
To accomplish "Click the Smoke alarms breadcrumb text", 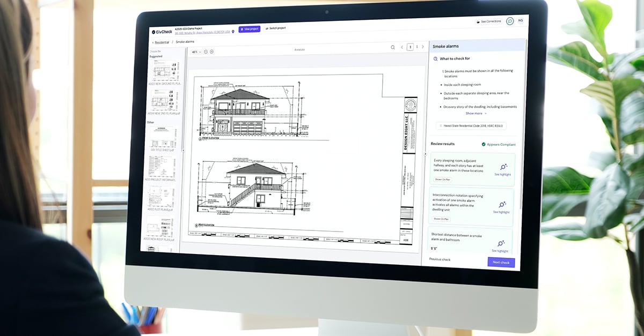I will pyautogui.click(x=185, y=41).
